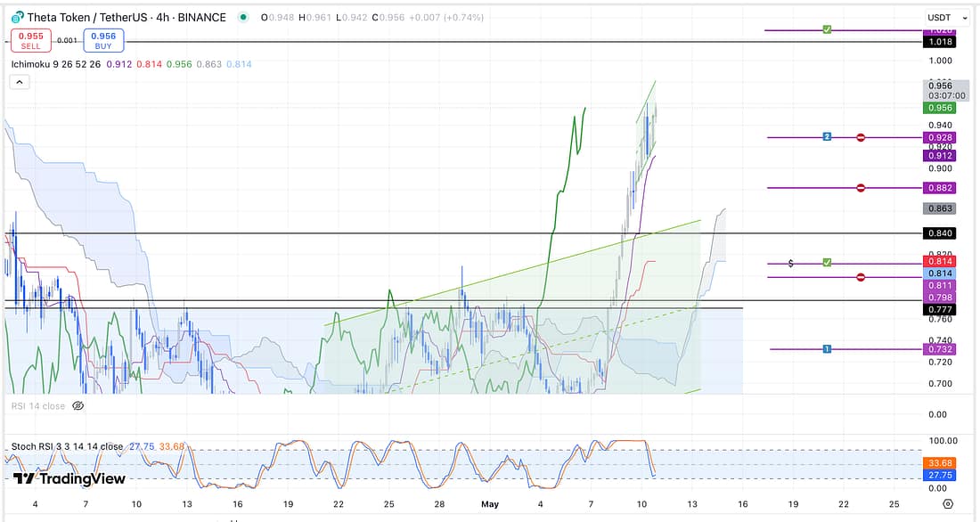980x522 pixels.
Task: Collapse the indicator legend with chevron
Action: pos(20,82)
